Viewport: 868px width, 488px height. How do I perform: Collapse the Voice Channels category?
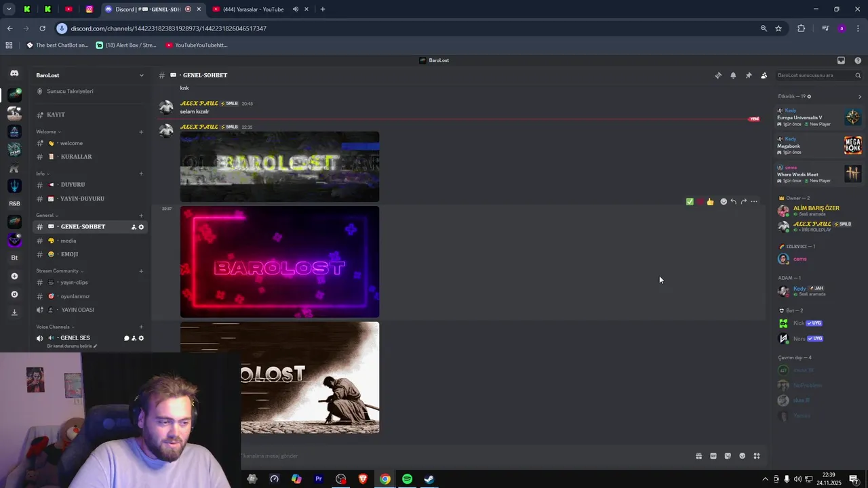(x=55, y=327)
